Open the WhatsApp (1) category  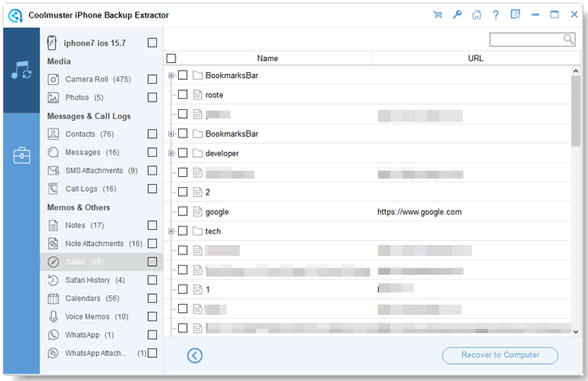90,335
